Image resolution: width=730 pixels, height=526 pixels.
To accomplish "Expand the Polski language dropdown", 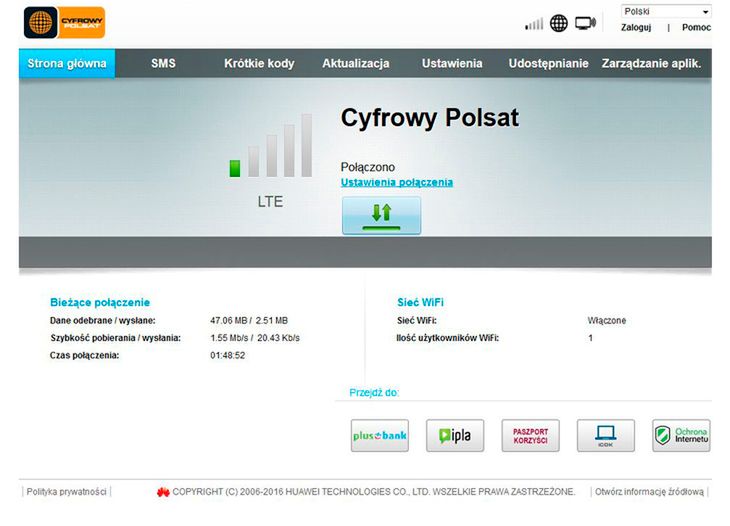I will click(x=666, y=11).
